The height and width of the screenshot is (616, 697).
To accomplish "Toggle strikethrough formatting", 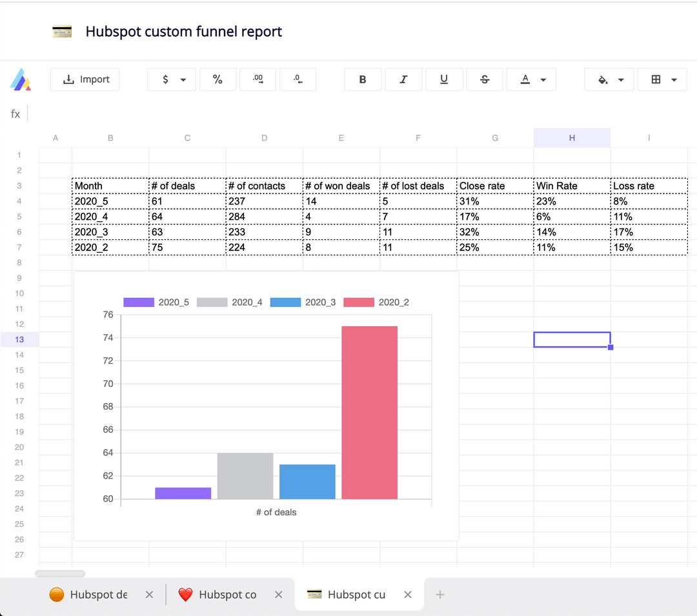I will (485, 79).
